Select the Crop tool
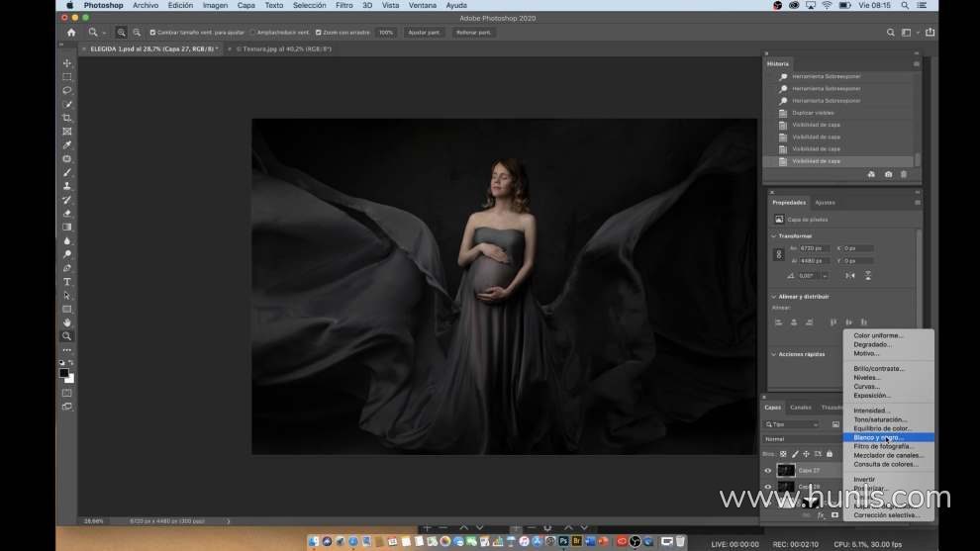The image size is (980, 551). coord(67,118)
